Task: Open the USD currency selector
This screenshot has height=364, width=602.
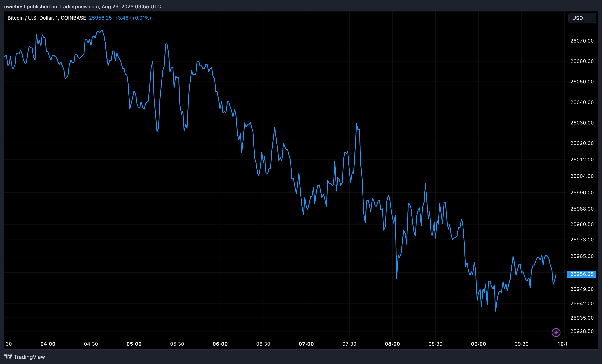Action: 582,18
